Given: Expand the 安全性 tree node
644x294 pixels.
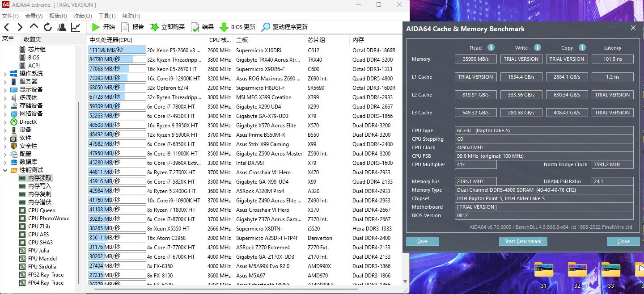Looking at the screenshot, I should click(x=5, y=146).
